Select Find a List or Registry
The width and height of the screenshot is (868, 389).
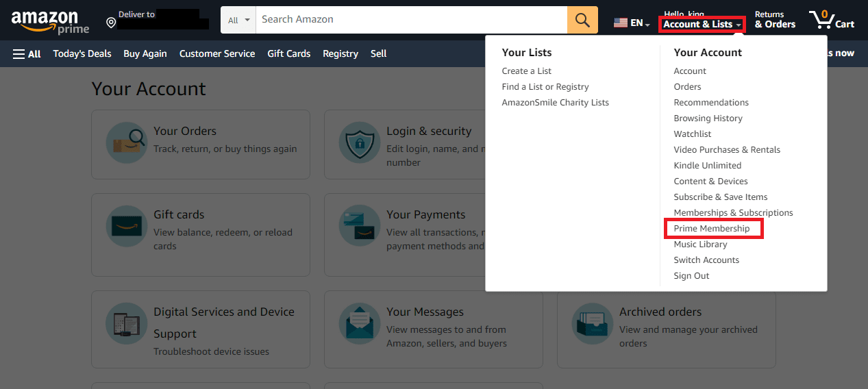point(545,87)
